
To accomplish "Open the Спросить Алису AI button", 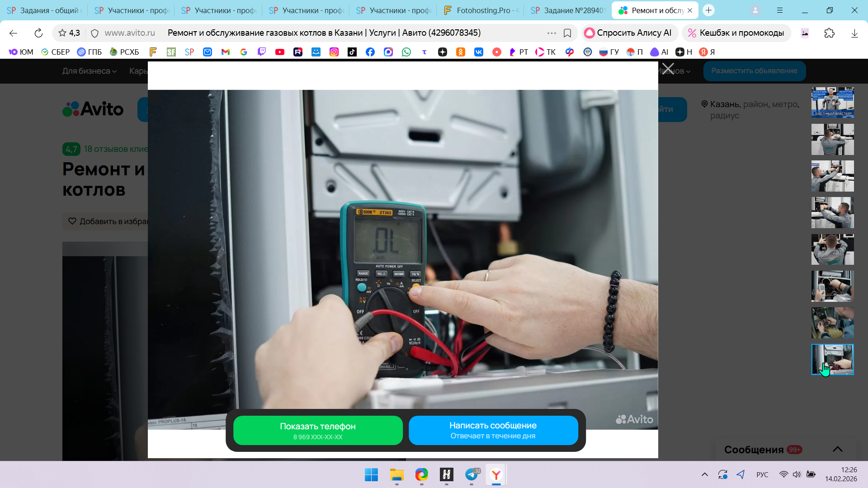I will (x=628, y=33).
